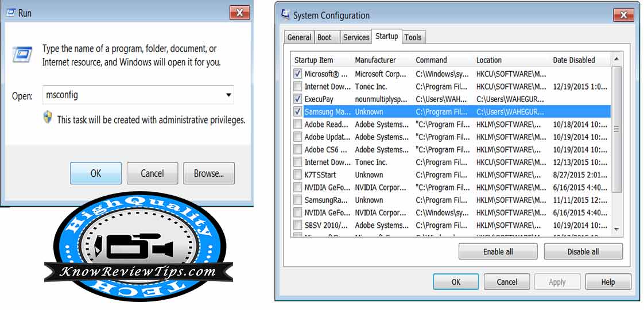Switch to the Boot tab
This screenshot has width=644, height=310.
(324, 37)
